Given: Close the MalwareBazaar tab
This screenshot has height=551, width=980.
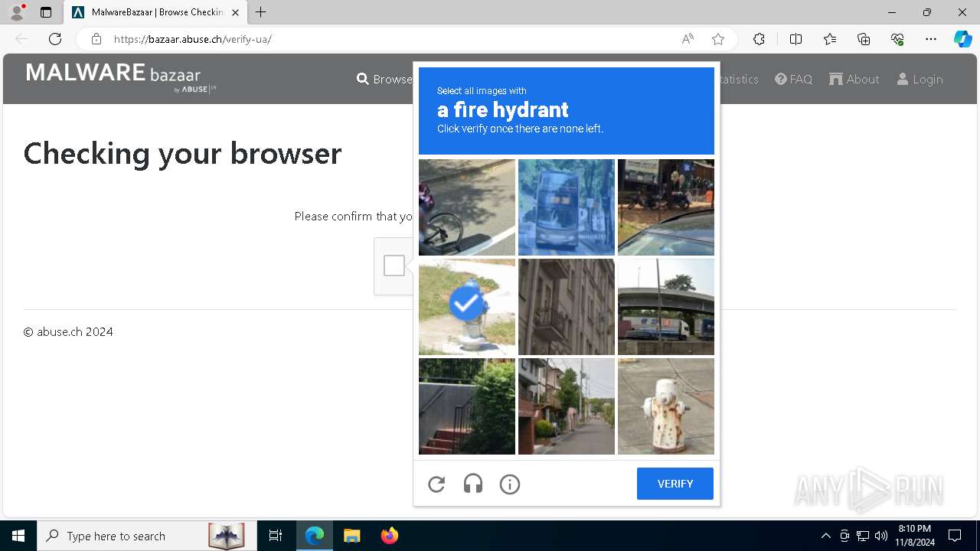Looking at the screenshot, I should tap(235, 12).
